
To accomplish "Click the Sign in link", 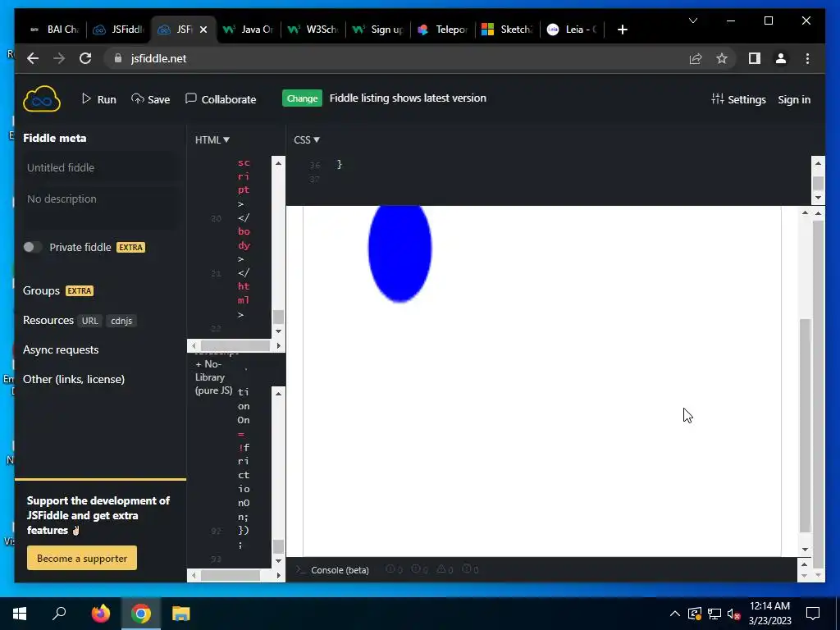I will (x=794, y=99).
